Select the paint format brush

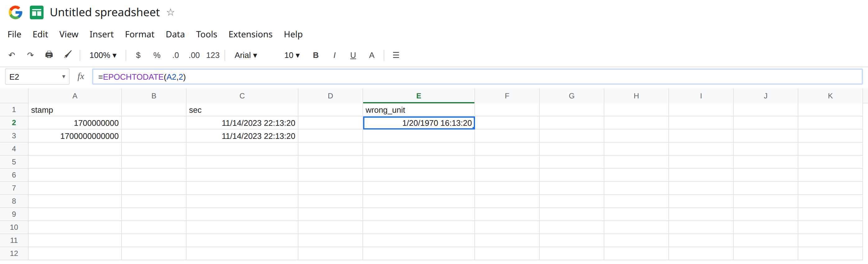[68, 55]
